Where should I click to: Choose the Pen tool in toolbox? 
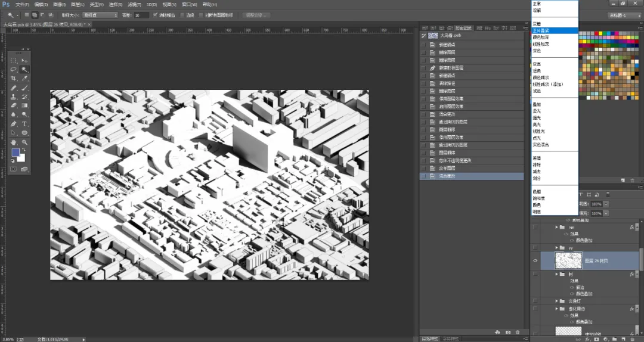pyautogui.click(x=14, y=124)
